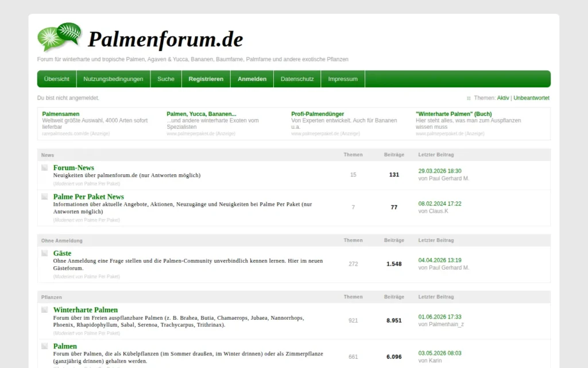Image resolution: width=588 pixels, height=368 pixels.
Task: Click the post count 77
Action: click(x=394, y=207)
